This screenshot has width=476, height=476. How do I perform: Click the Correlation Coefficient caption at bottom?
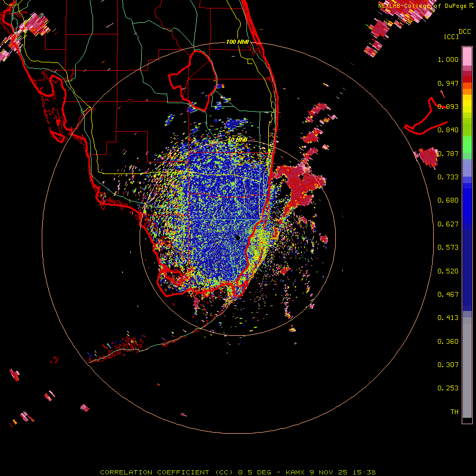[237, 472]
